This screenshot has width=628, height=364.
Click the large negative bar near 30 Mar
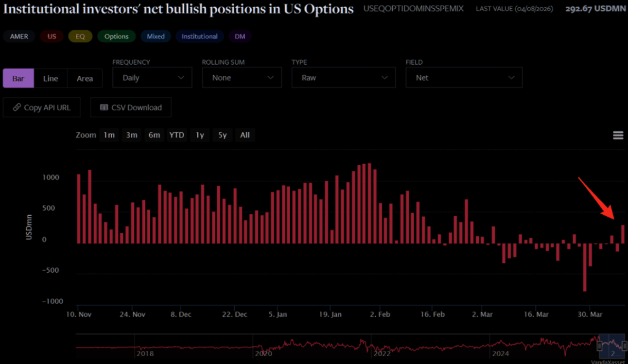pos(585,267)
